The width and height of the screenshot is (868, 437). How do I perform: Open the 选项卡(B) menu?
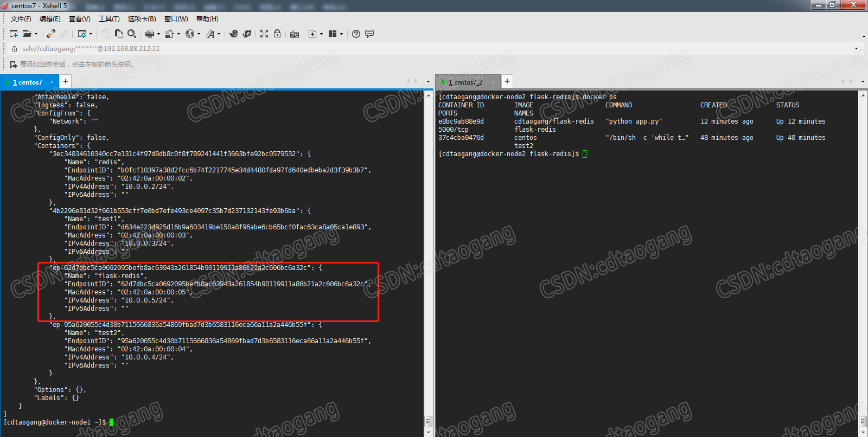[142, 19]
